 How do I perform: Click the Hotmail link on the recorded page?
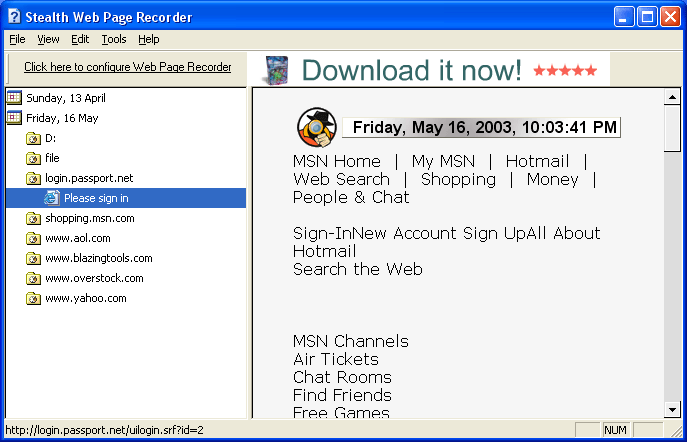[x=537, y=161]
